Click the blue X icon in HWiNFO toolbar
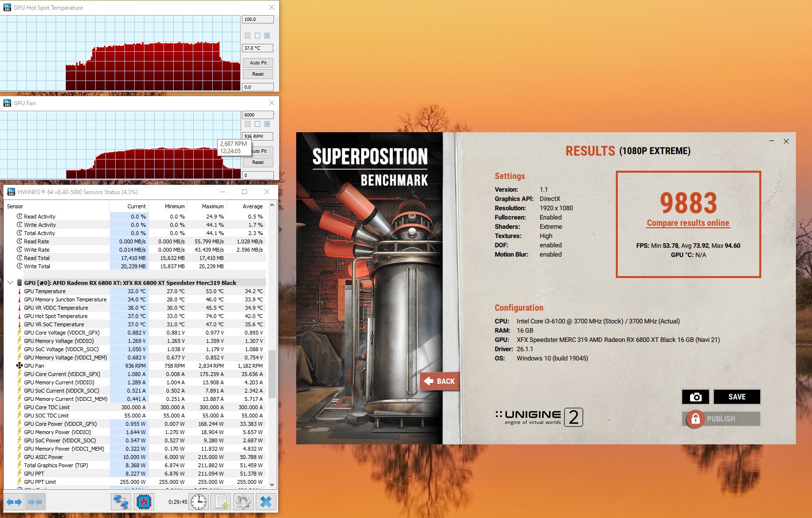 pos(266,501)
